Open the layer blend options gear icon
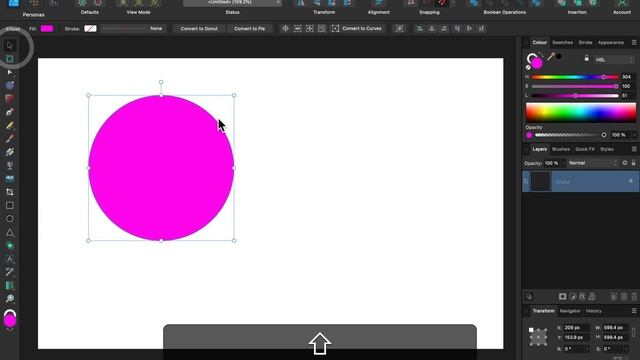 [624, 163]
